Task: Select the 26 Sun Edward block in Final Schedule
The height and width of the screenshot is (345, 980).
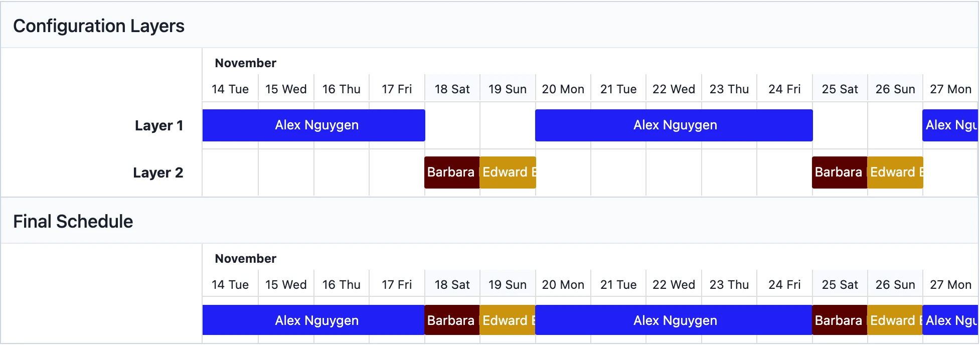Action: point(895,320)
